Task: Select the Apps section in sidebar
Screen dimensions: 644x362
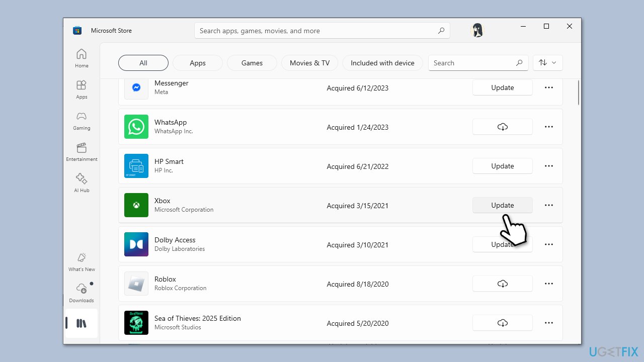Action: coord(81,89)
